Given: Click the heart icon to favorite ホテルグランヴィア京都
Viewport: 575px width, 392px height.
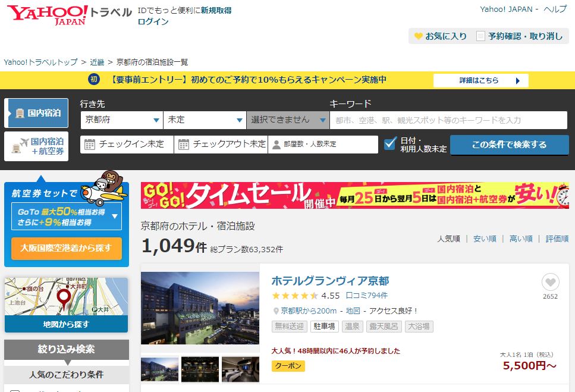Looking at the screenshot, I should [550, 283].
